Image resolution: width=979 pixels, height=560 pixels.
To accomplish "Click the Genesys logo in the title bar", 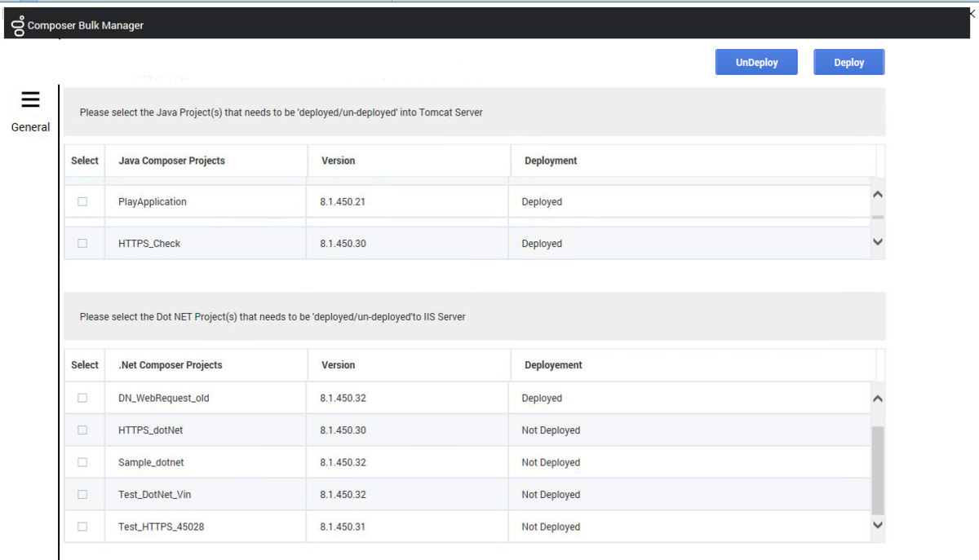I will [x=18, y=25].
